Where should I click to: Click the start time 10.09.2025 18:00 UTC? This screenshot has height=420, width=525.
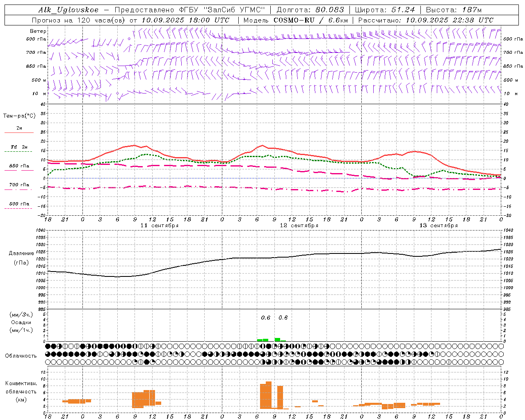pos(185,20)
